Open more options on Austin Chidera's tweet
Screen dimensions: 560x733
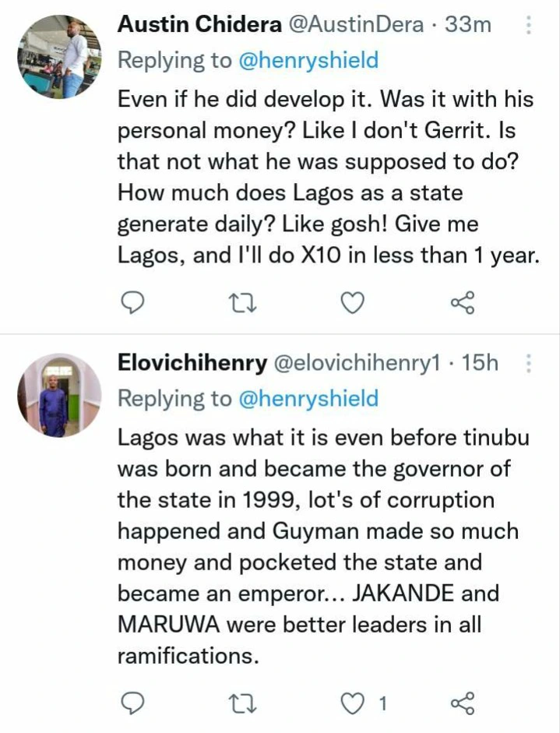coord(529,26)
